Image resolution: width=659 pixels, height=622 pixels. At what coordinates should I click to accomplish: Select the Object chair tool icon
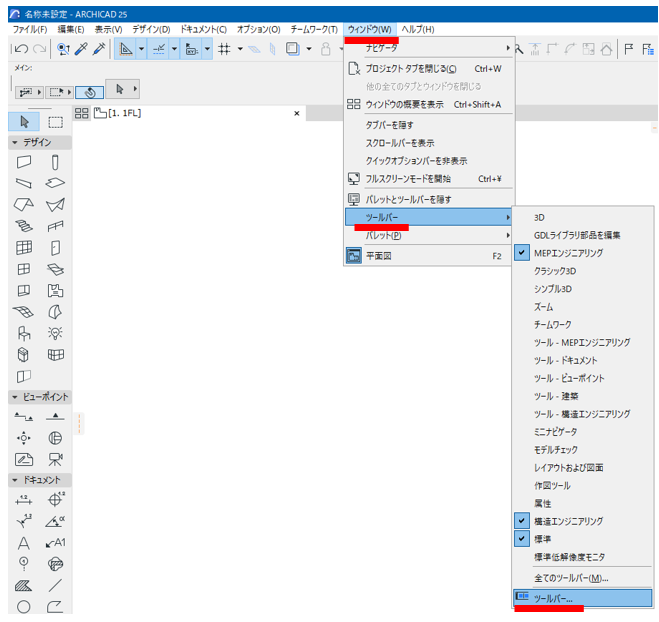24,333
